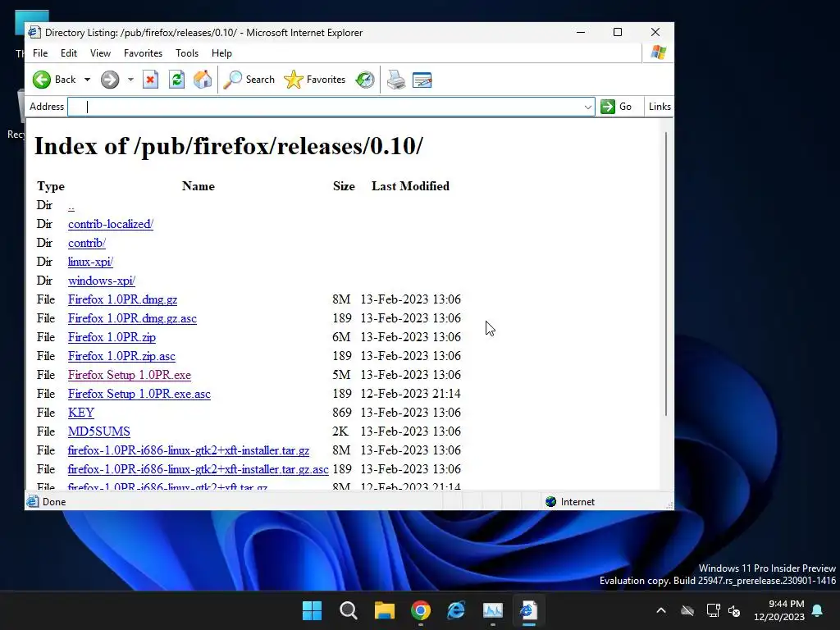Refresh the page with the Refresh icon
Screen dimensions: 840x630
click(177, 80)
